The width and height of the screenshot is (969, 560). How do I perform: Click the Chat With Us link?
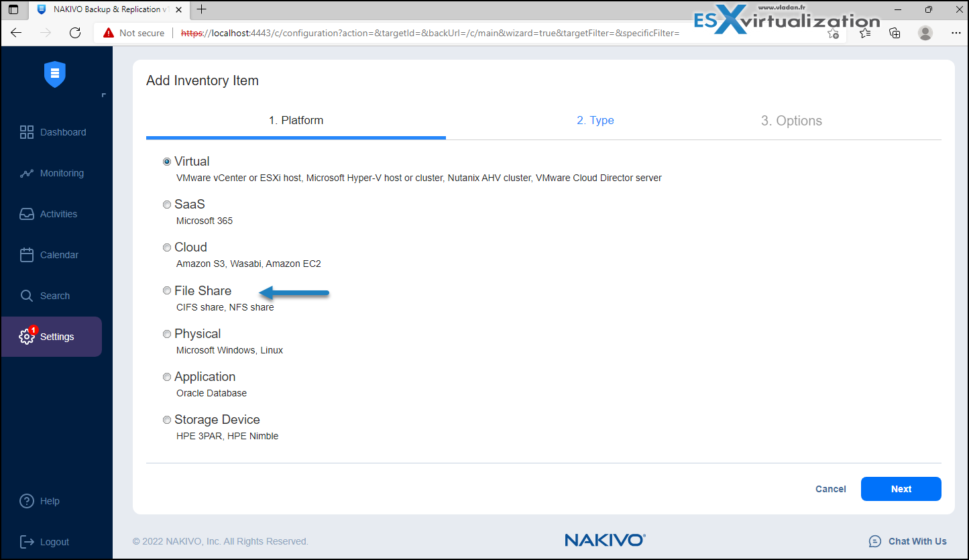917,541
